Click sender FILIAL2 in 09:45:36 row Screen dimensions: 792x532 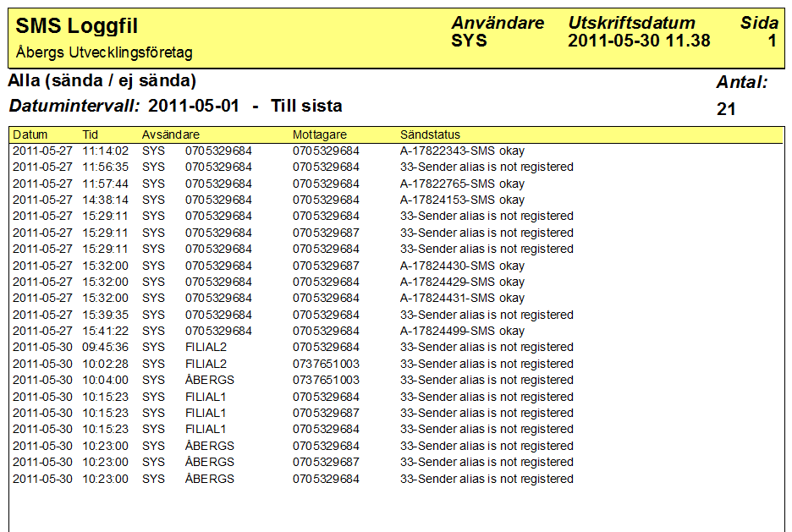[206, 348]
